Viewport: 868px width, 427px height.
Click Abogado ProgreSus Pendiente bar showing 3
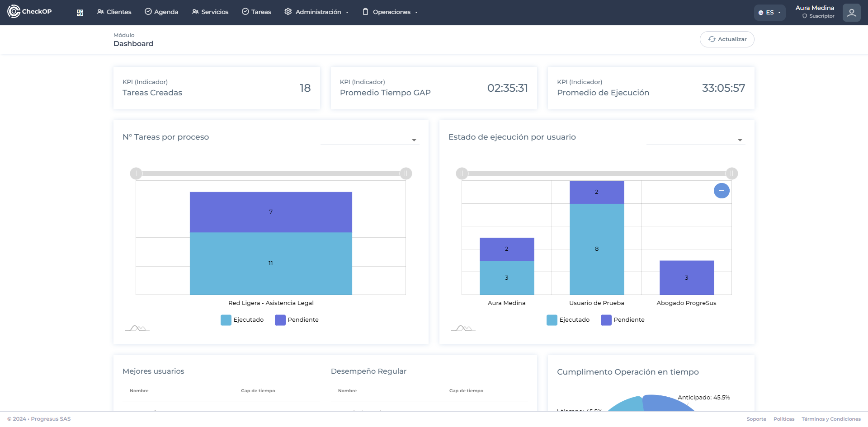click(x=687, y=278)
